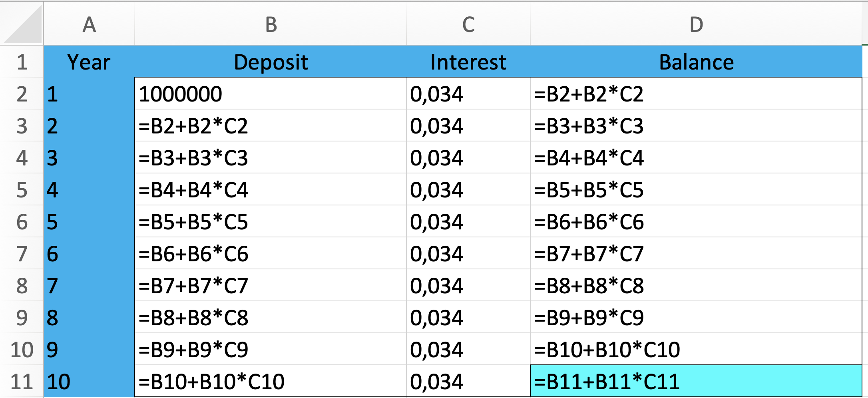
Task: Click the Balance header cell
Action: click(696, 62)
